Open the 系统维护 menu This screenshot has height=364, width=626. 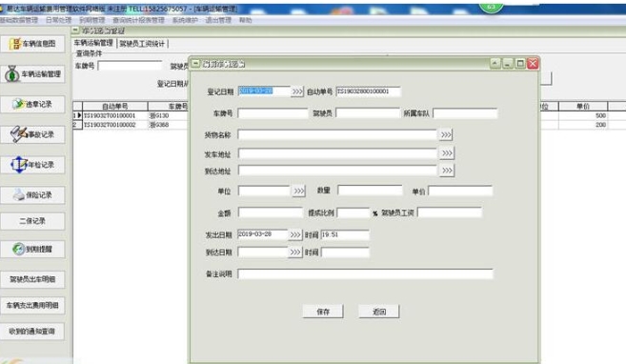[185, 20]
